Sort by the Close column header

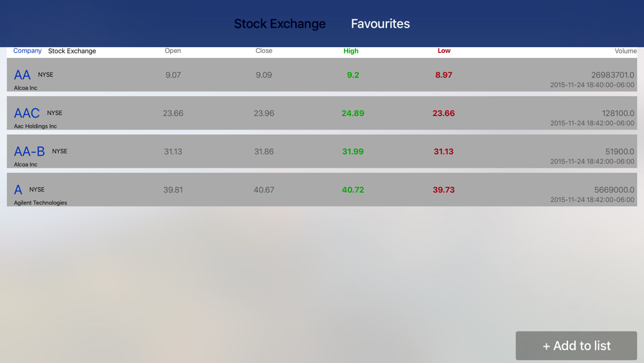tap(263, 50)
